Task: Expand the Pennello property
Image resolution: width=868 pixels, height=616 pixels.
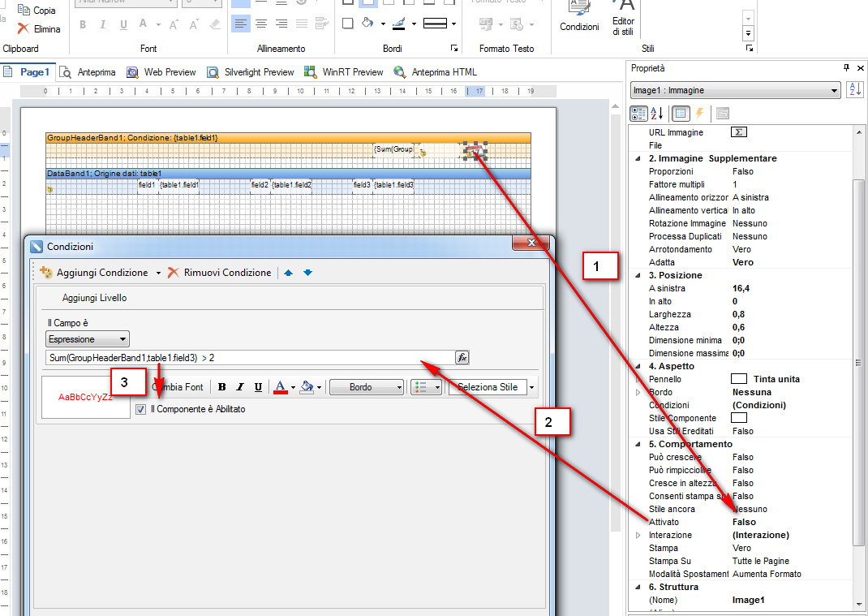Action: (638, 380)
